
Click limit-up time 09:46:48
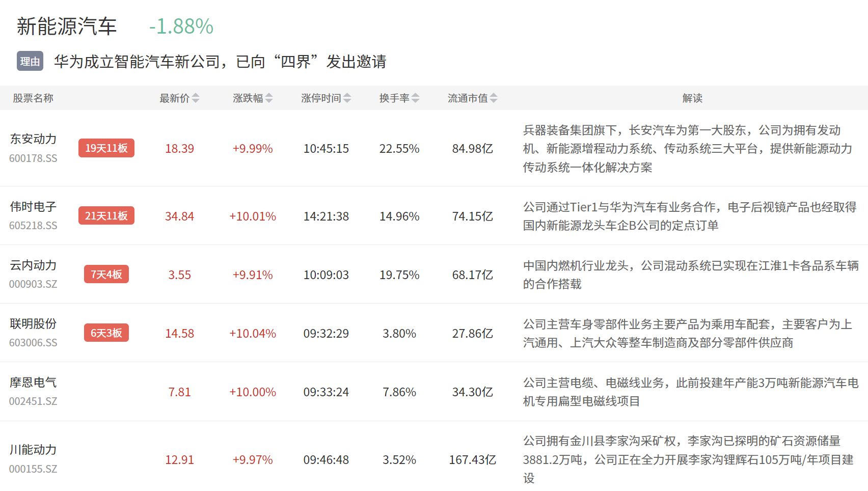click(x=326, y=460)
